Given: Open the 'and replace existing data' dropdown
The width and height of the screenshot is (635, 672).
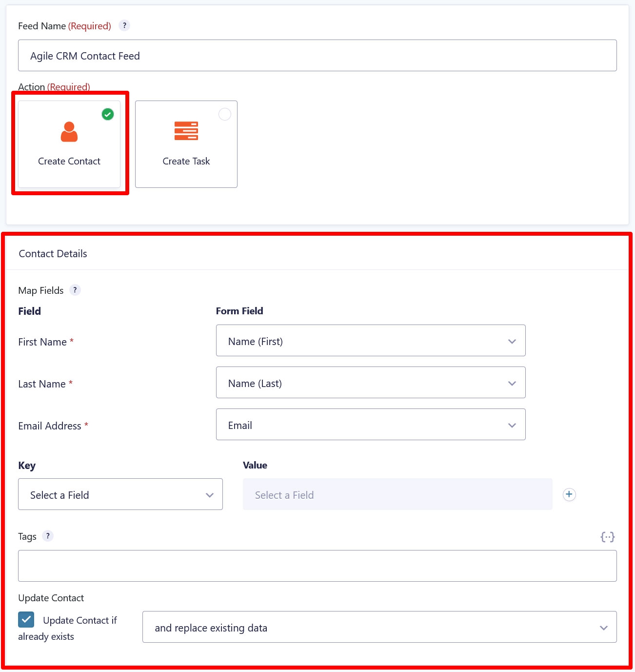Looking at the screenshot, I should pyautogui.click(x=379, y=627).
